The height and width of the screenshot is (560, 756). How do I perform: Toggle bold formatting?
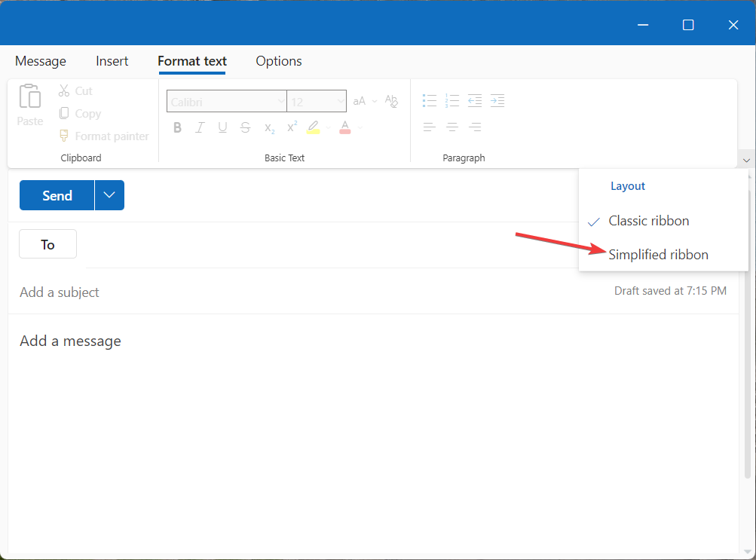click(x=177, y=127)
